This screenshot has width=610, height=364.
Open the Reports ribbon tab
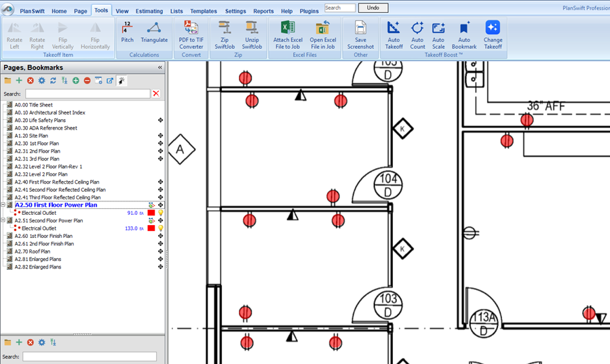click(x=263, y=11)
